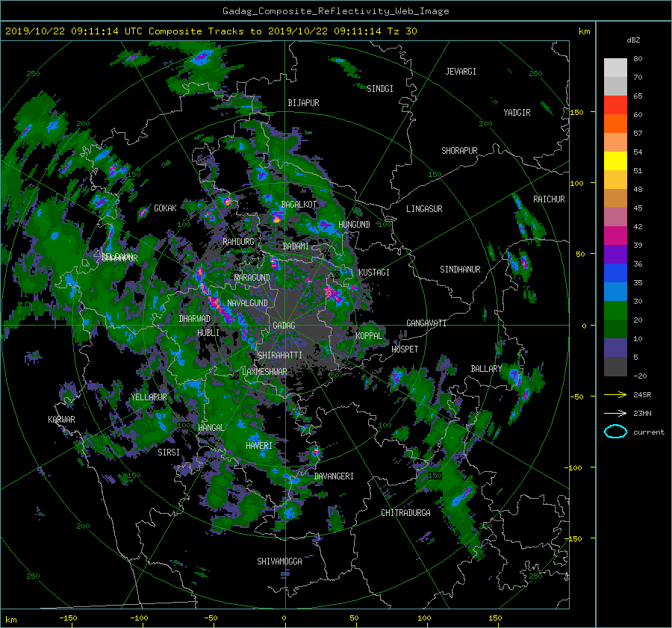Click the yellow 51 dBZ swatch
The image size is (672, 628).
(615, 161)
